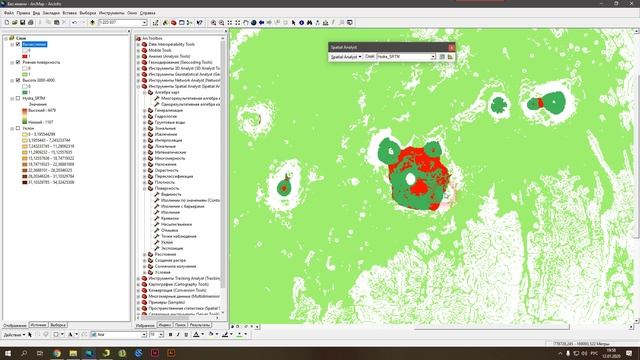Image resolution: width=640 pixels, height=360 pixels.
Task: Collapse the Hydra_SRTM layer legend
Action: 12,98
